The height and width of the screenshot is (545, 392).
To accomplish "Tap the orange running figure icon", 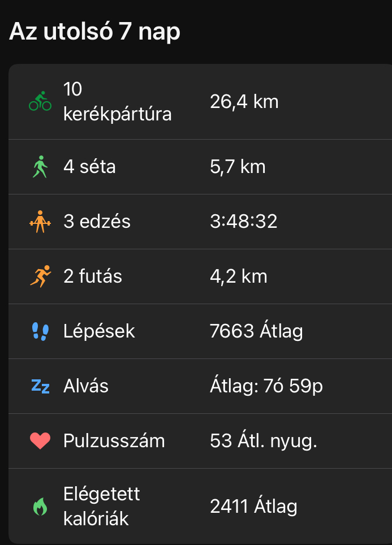I will (x=40, y=276).
